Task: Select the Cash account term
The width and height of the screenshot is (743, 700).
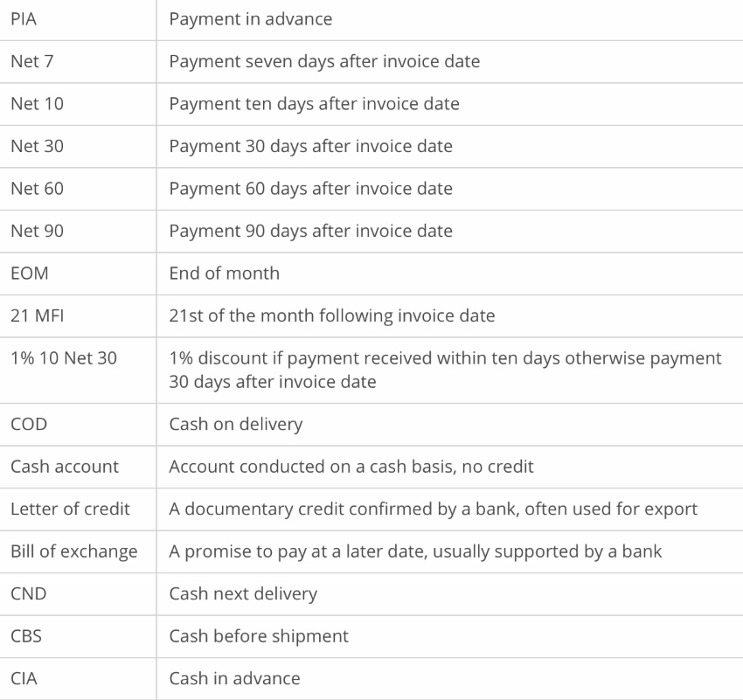Action: click(x=65, y=467)
